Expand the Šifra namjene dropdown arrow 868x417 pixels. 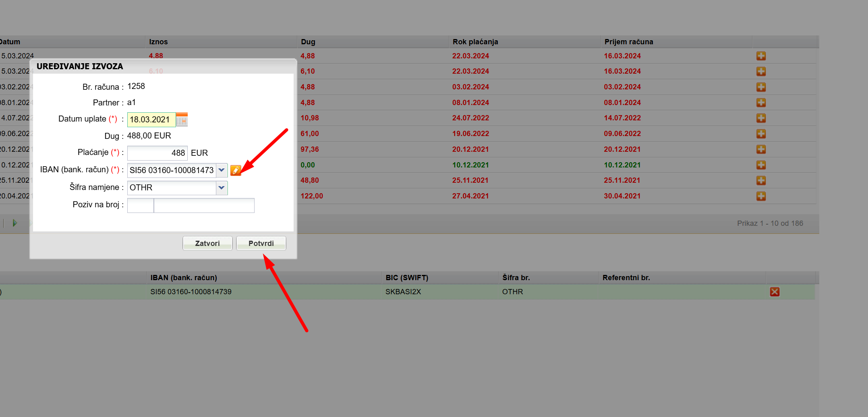[x=222, y=188]
